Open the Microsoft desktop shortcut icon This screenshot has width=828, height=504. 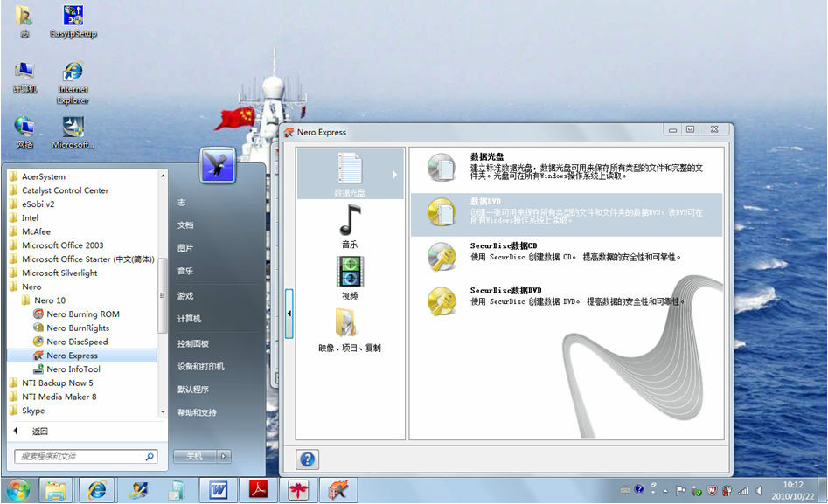click(73, 133)
